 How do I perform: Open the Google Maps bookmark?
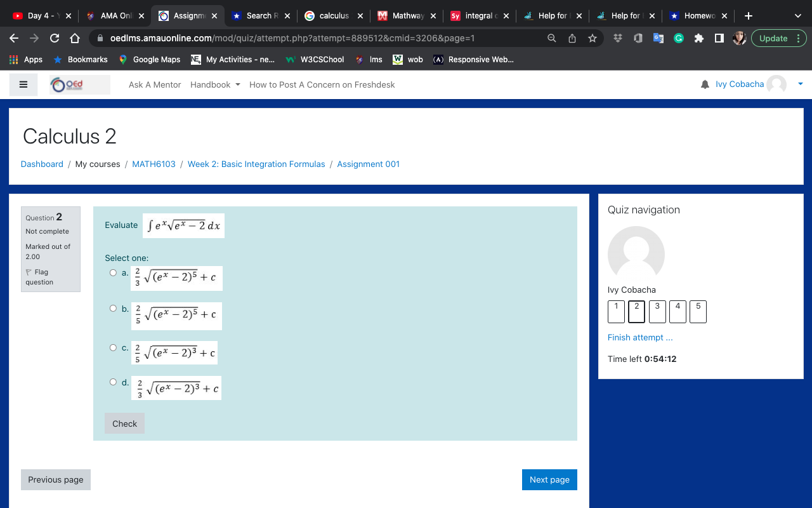[150, 60]
